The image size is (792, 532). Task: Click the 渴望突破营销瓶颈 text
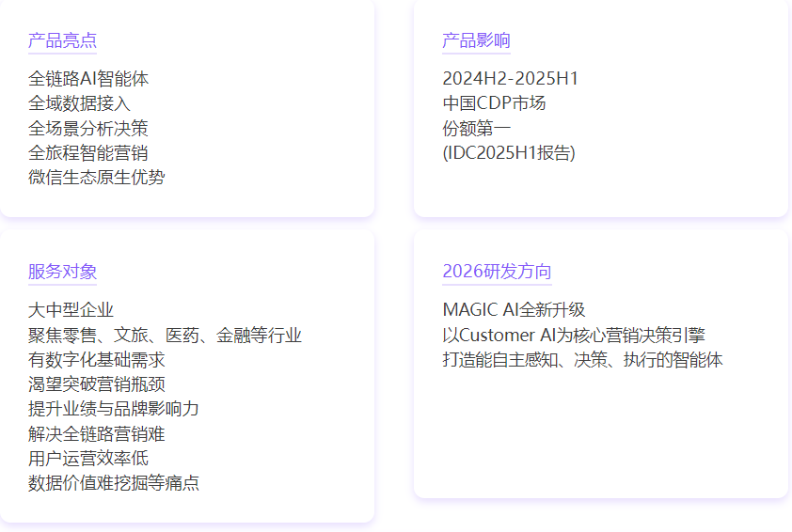click(x=97, y=384)
